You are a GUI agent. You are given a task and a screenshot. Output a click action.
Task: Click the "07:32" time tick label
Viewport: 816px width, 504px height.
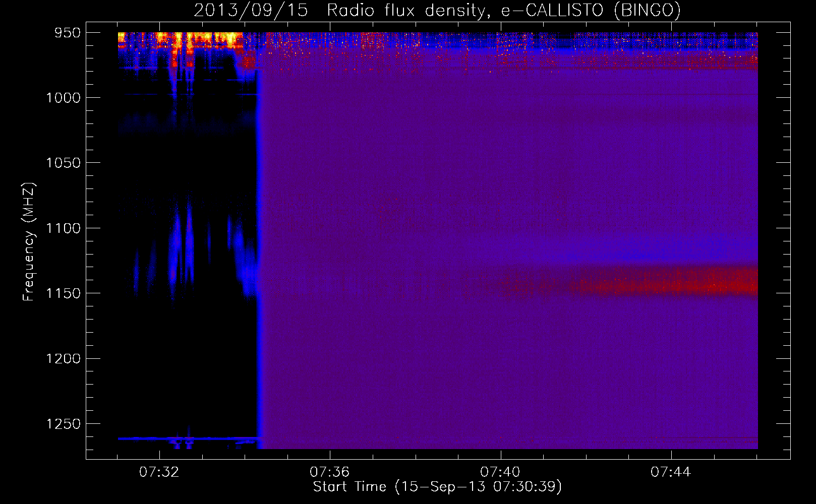(159, 472)
